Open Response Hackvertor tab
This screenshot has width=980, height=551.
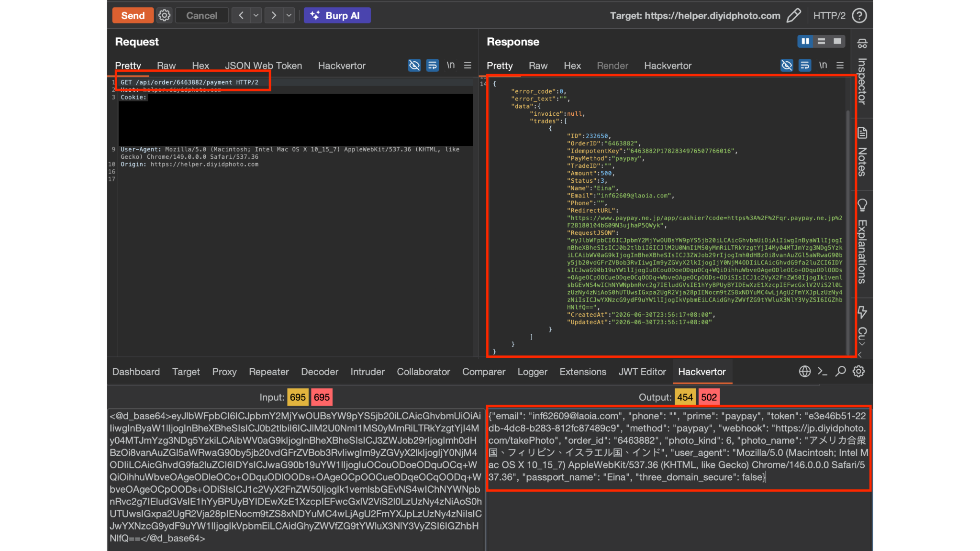click(668, 66)
